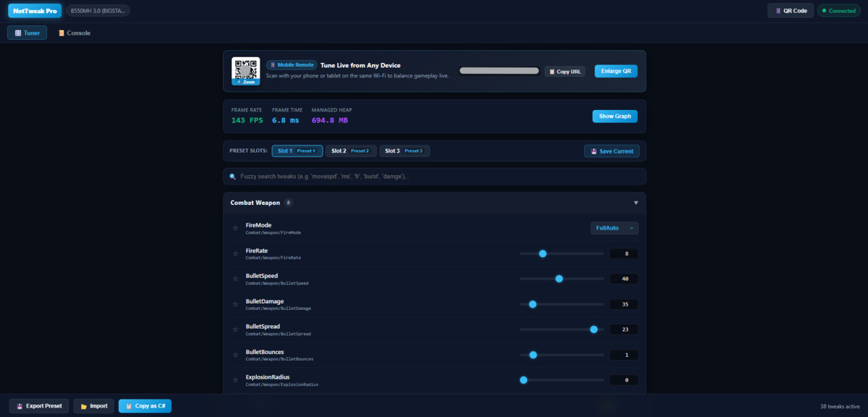The width and height of the screenshot is (868, 417).
Task: Collapse the Combat Weapon section
Action: coord(636,203)
